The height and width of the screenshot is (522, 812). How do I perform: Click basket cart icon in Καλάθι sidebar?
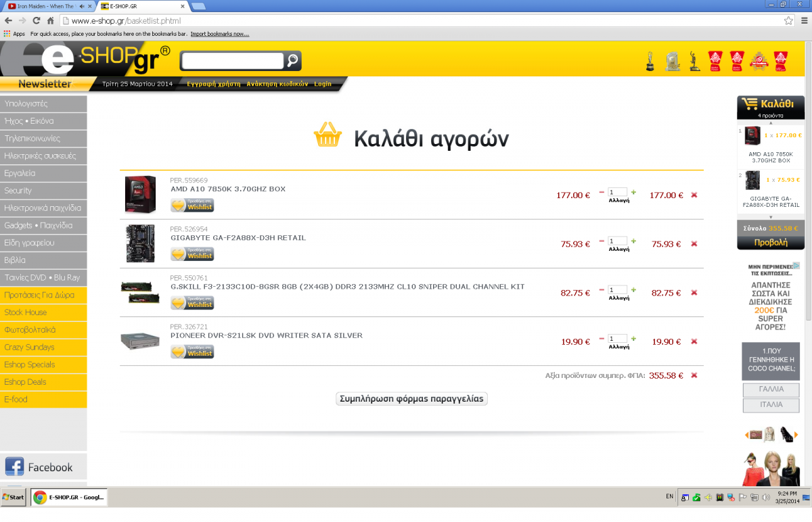749,103
